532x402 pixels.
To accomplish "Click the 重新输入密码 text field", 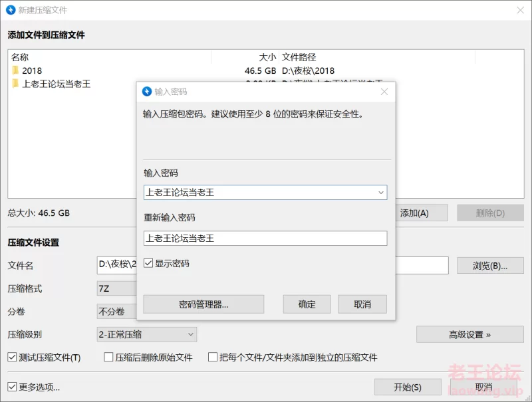I will (x=265, y=238).
